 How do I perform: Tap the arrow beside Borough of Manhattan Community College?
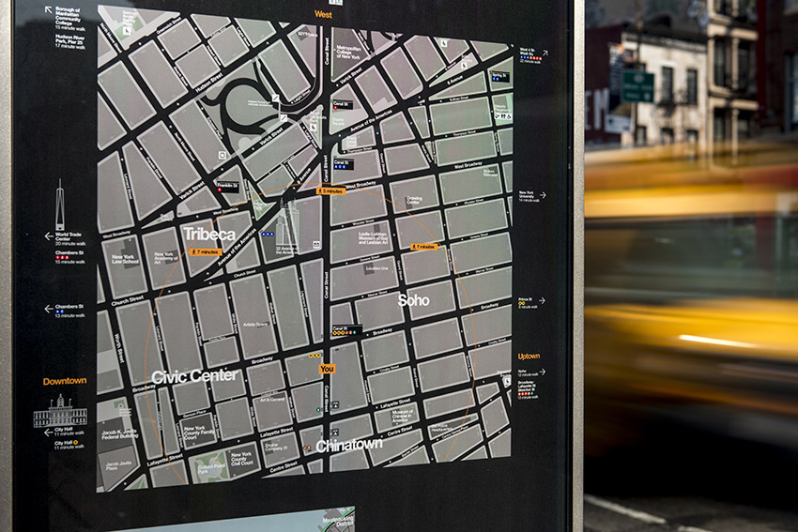tap(49, 9)
